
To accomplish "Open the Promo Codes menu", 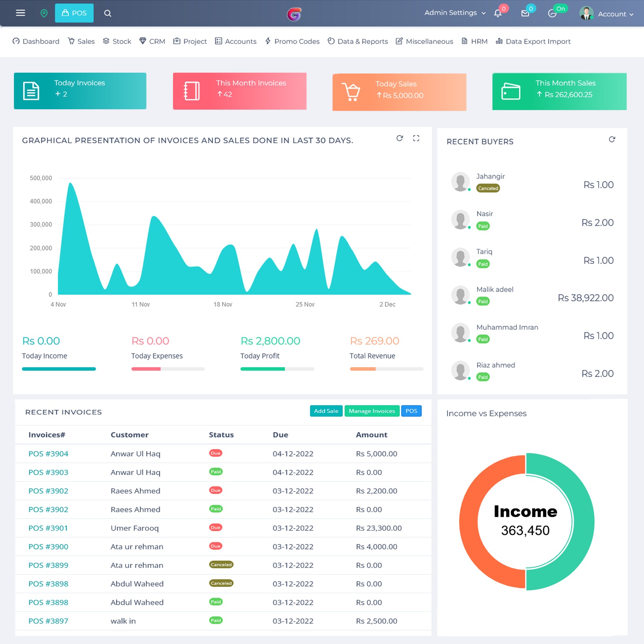I will [x=292, y=41].
